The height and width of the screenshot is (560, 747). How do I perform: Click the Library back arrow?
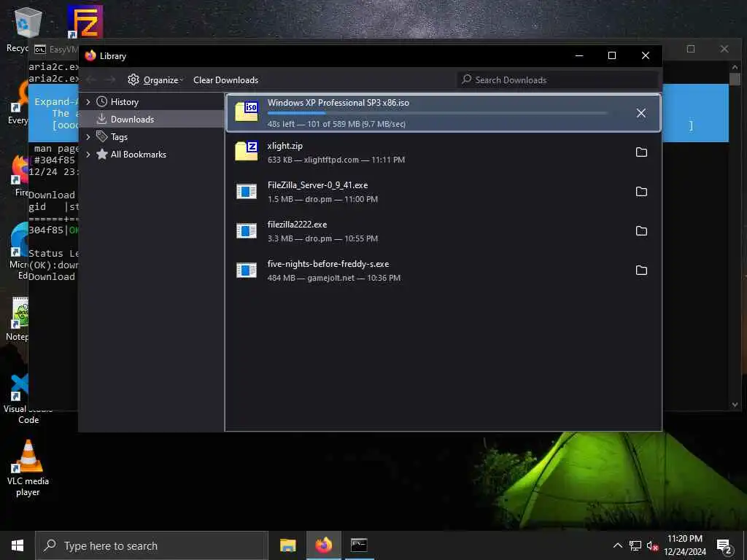point(91,80)
